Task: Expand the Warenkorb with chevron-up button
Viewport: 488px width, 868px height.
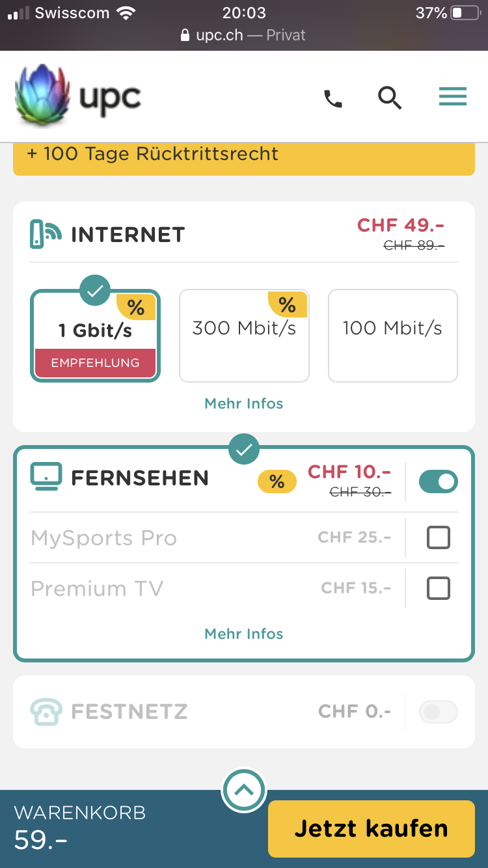Action: [244, 790]
